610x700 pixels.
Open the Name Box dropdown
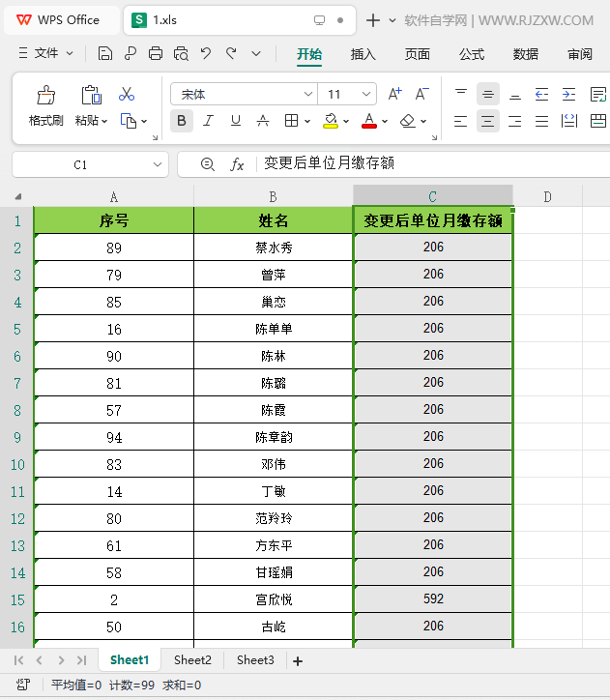coord(157,164)
